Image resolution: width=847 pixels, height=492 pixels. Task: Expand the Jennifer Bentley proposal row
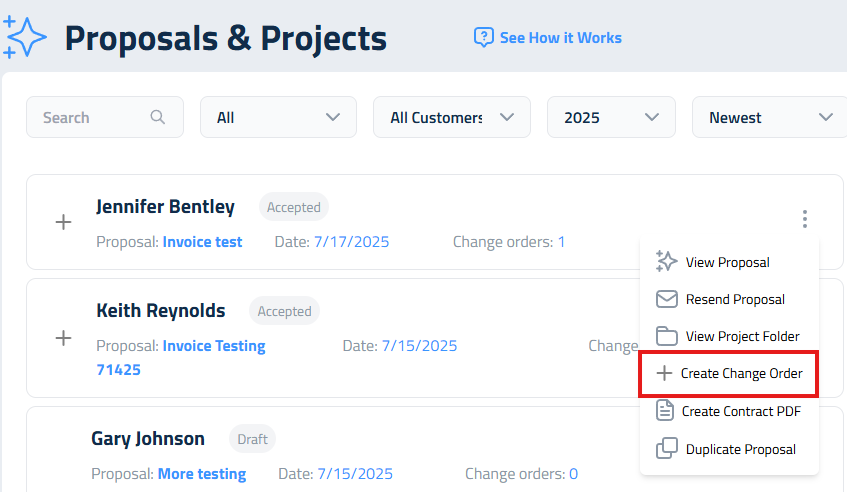tap(63, 222)
